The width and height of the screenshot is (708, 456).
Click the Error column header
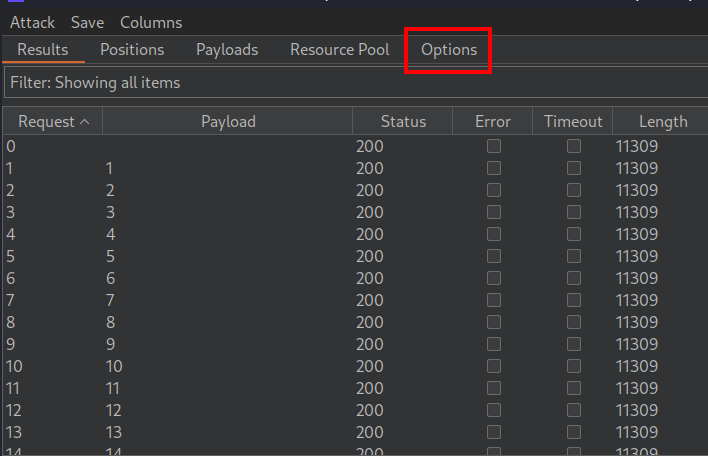(x=493, y=122)
